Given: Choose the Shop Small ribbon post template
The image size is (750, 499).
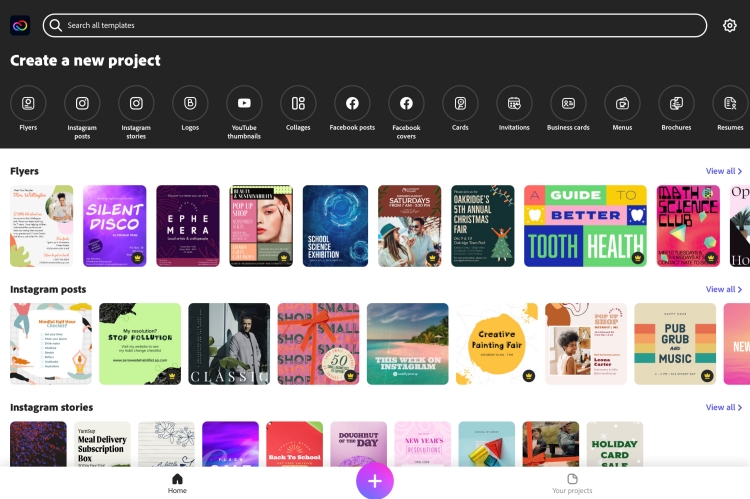Looking at the screenshot, I should tap(319, 344).
